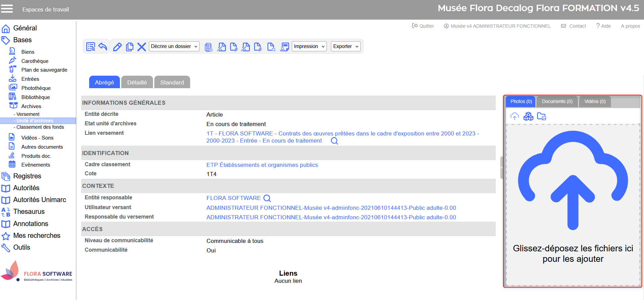
Task: Click the three cubes icon in media panel
Action: click(528, 117)
